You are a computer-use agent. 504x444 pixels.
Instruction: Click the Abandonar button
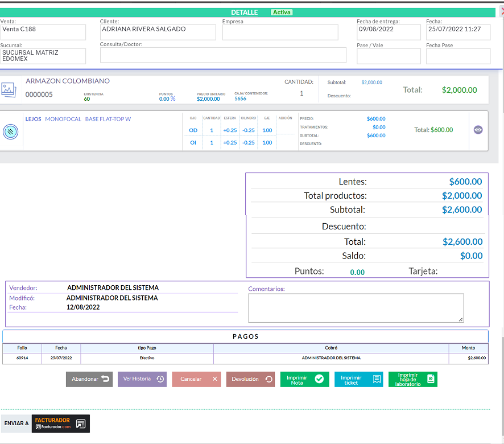89,379
